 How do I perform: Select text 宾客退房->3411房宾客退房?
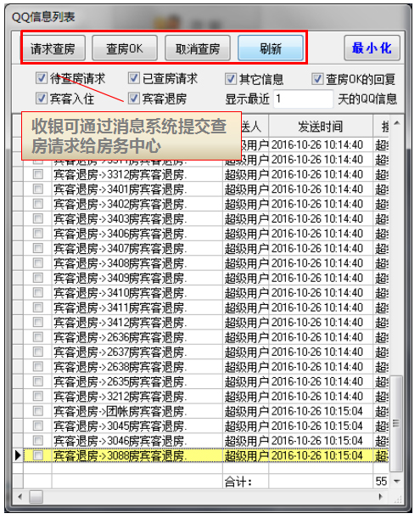[120, 307]
